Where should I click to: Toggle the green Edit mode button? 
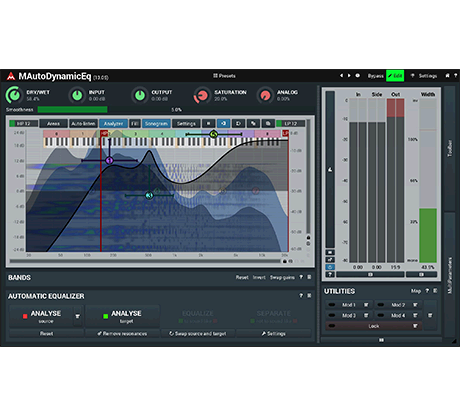point(395,76)
